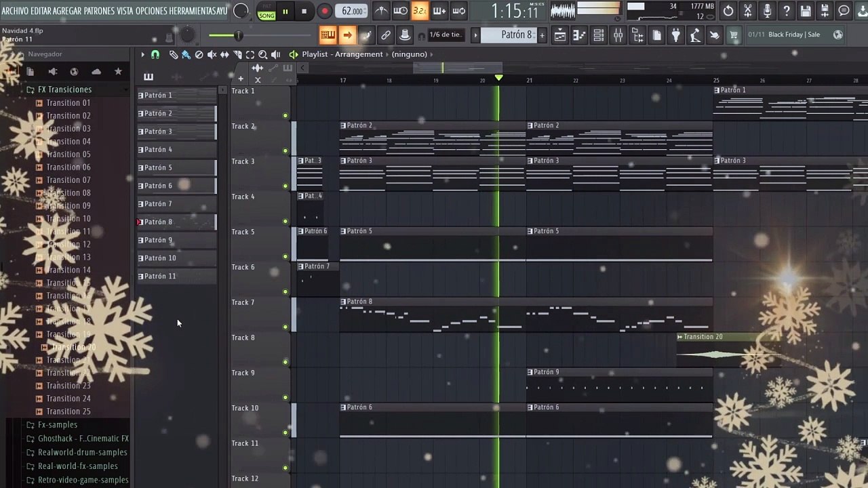Toggle the metronome icon
Image resolution: width=868 pixels, height=488 pixels.
pos(382,11)
